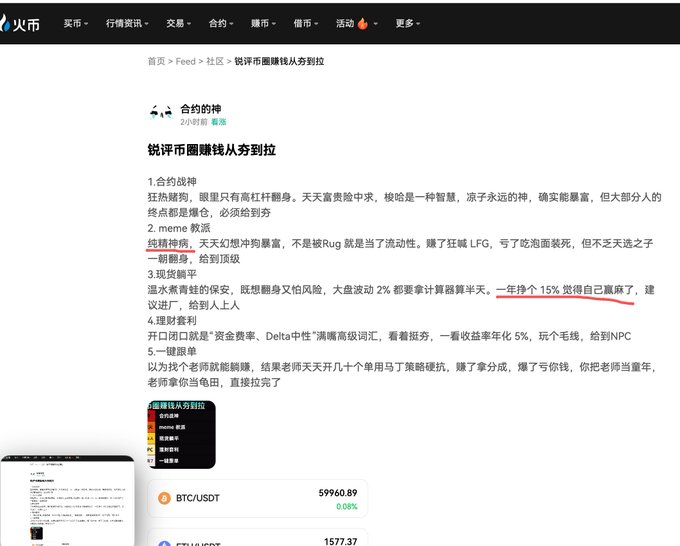The image size is (680, 546).
Task: Open the BTC/USDT price card
Action: click(258, 498)
